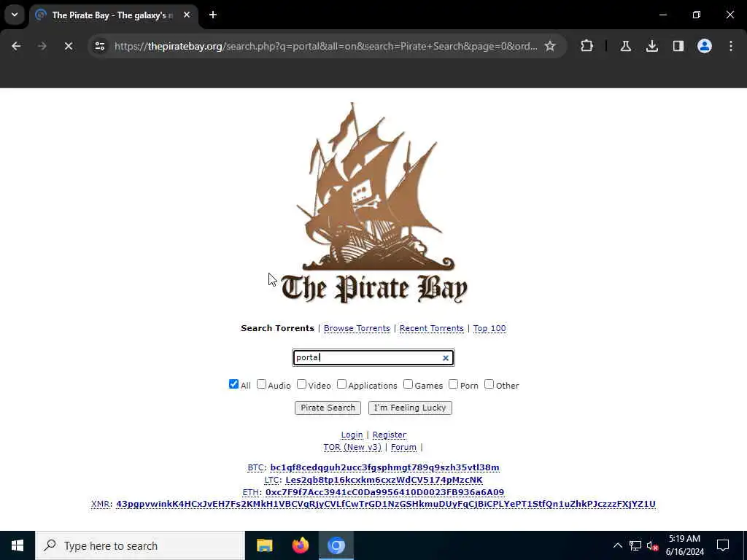Close The Pirate Bay tab

coord(187,15)
